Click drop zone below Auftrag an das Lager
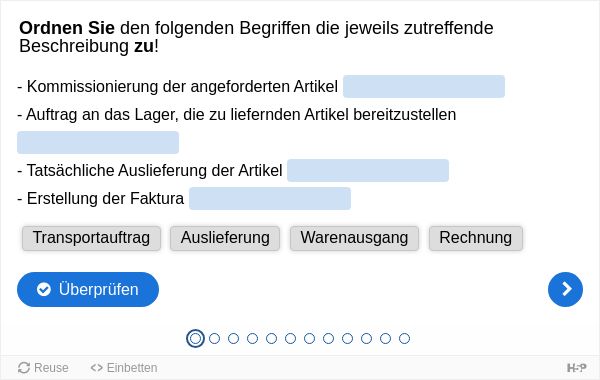Screen dimensions: 600x380 click(98, 142)
